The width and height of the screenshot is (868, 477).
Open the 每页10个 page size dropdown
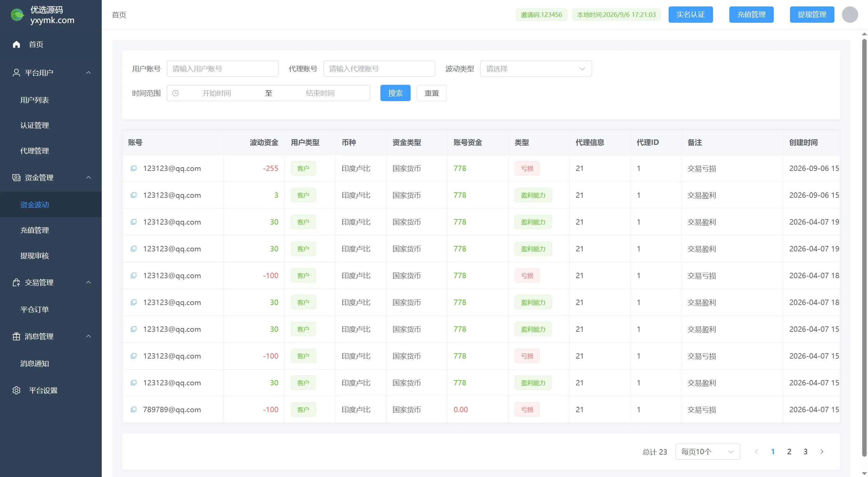(708, 452)
